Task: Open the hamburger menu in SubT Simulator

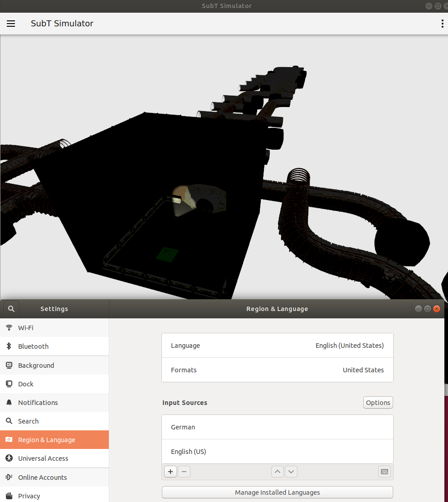Action: click(11, 24)
